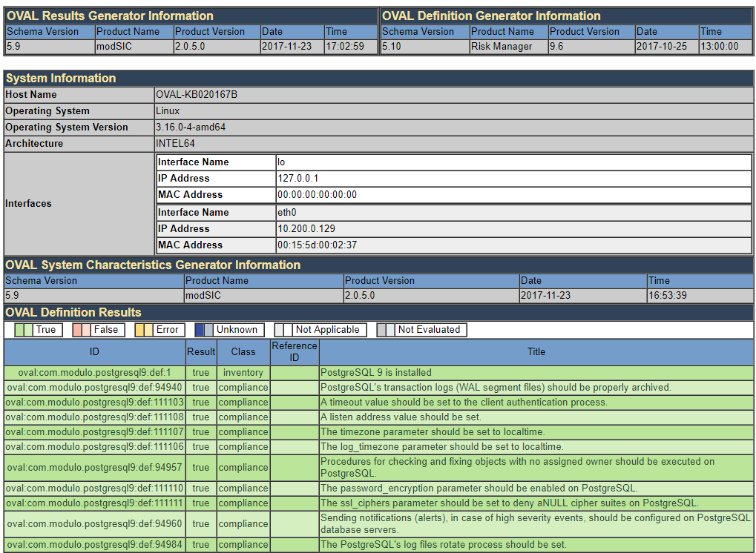Select the Class column header
The image size is (756, 553).
[x=243, y=352]
